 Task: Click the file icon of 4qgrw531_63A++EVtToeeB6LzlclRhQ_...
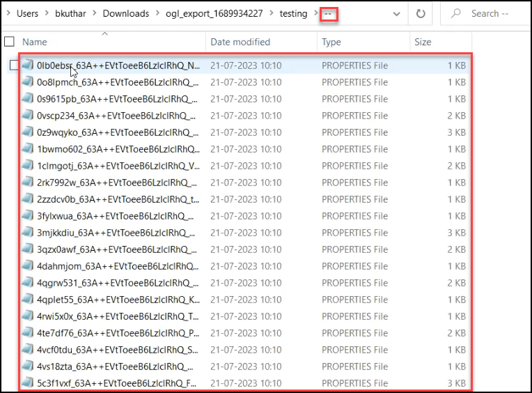click(28, 282)
